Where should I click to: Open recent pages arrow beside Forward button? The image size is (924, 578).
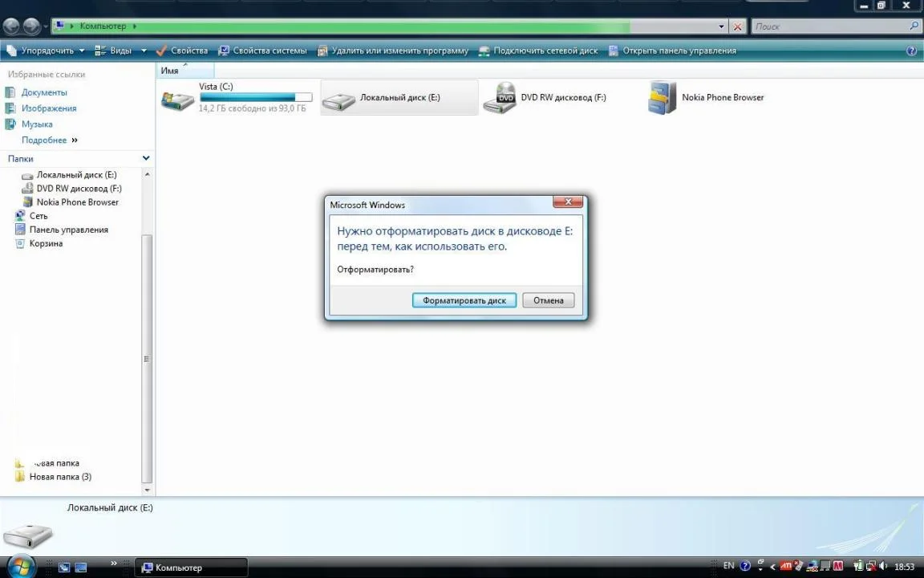tap(46, 26)
